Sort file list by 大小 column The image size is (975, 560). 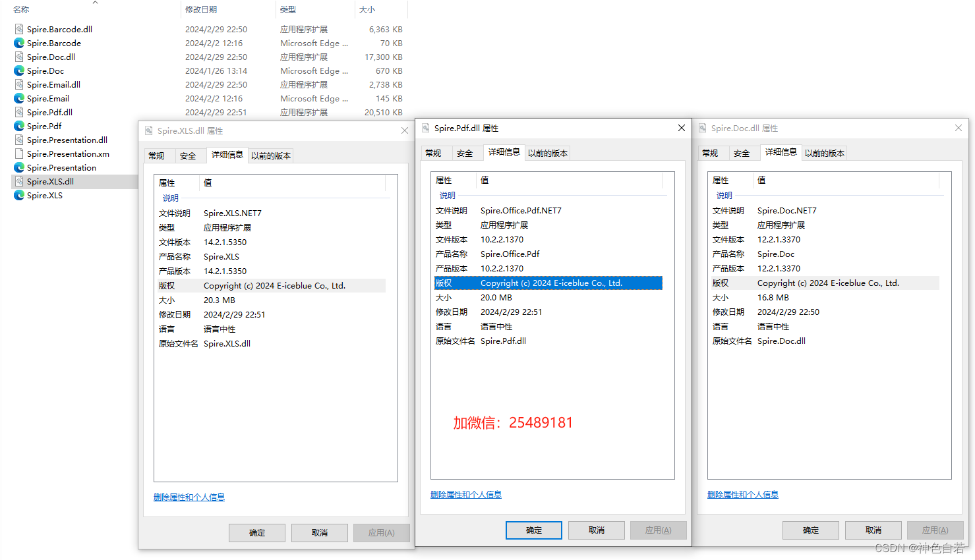point(367,10)
